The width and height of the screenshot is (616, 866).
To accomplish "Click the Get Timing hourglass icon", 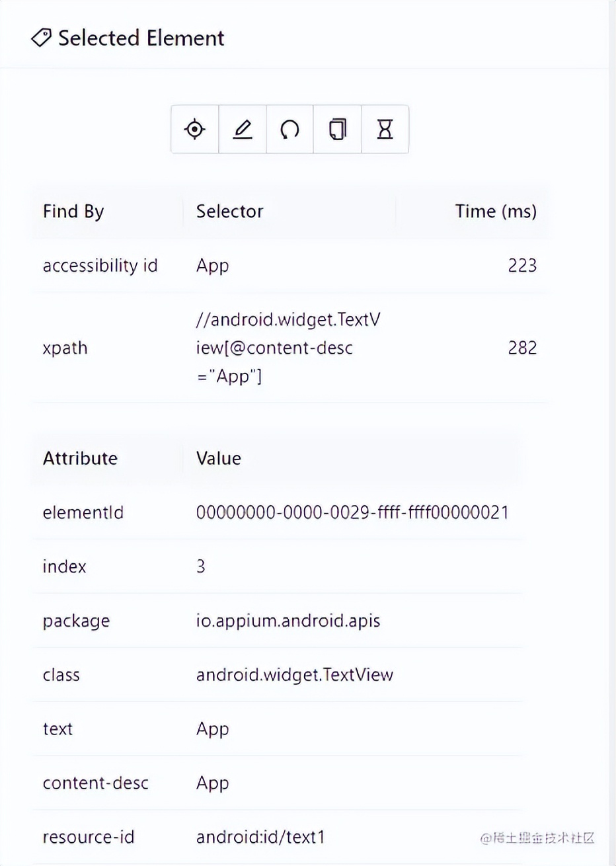I will [385, 129].
